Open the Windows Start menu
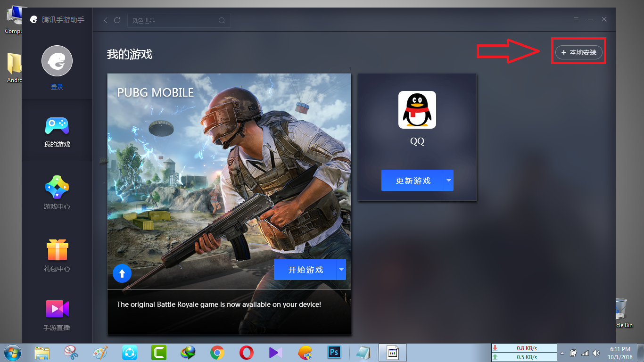 click(12, 353)
